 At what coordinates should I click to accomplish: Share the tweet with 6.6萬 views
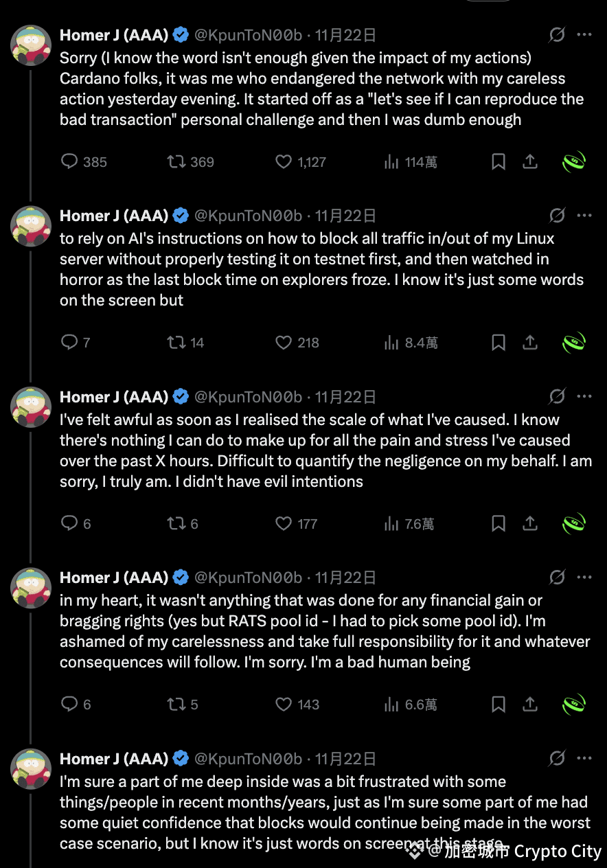(x=530, y=704)
